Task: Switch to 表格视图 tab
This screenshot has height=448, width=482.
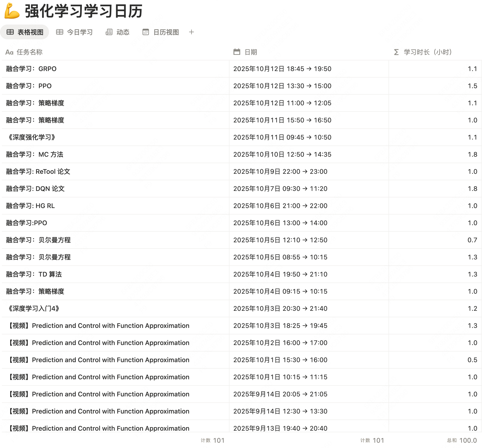Action: point(25,32)
